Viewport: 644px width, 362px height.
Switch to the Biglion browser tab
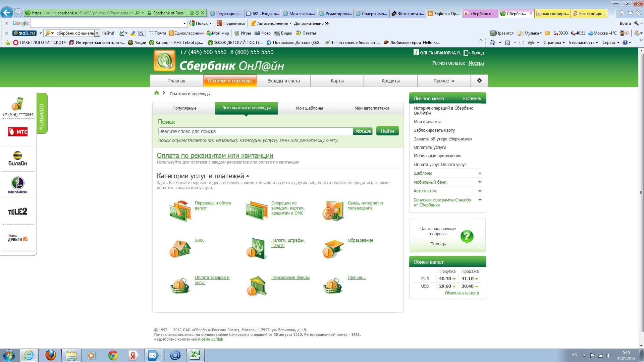click(444, 14)
